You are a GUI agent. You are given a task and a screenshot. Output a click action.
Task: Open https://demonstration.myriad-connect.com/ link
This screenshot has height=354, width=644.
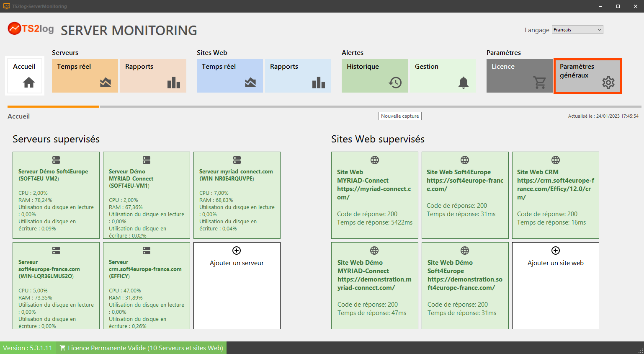(374, 284)
